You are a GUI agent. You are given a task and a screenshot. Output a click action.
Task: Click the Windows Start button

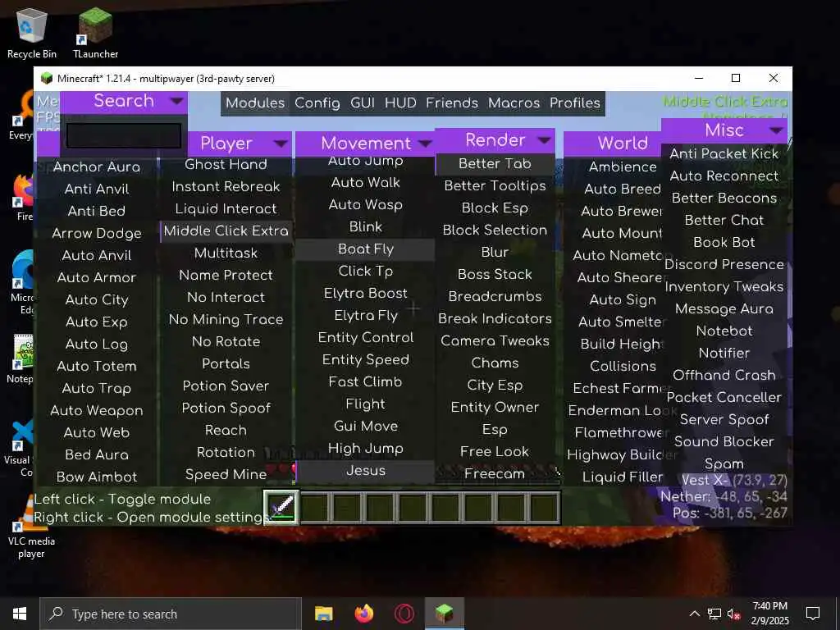click(20, 614)
